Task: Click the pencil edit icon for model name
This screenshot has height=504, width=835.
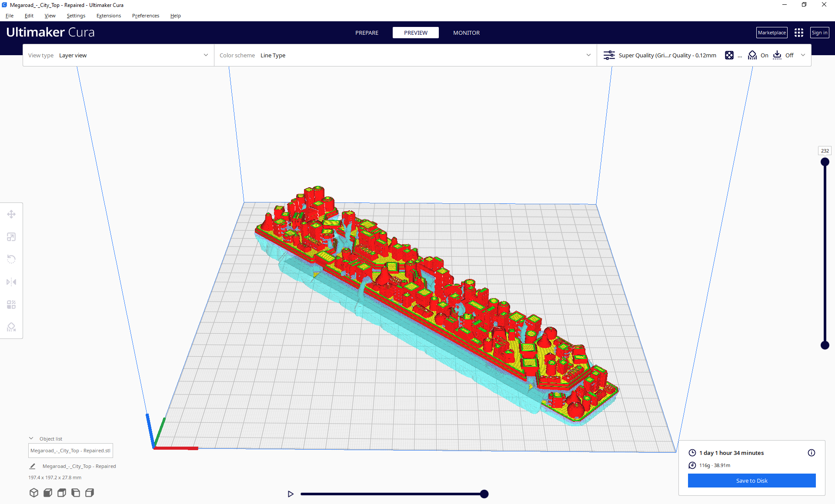Action: point(32,466)
